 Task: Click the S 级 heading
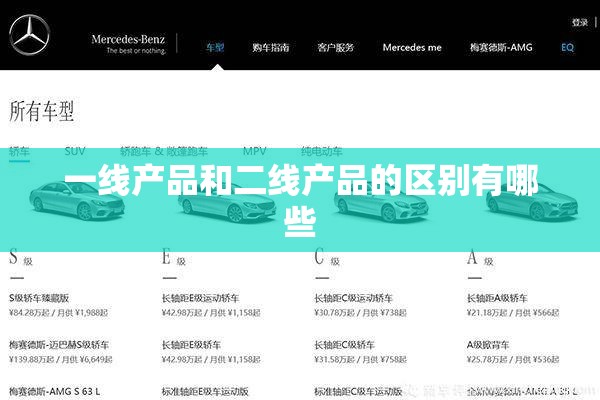coord(21,257)
